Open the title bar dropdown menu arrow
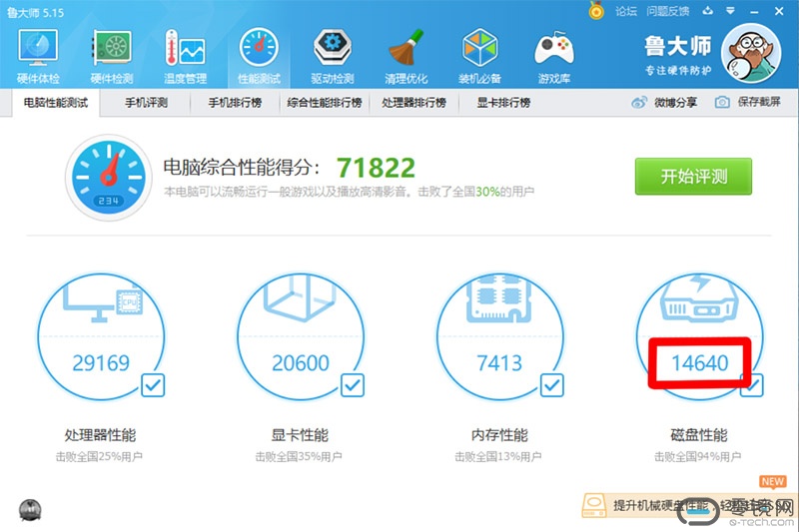The width and height of the screenshot is (799, 532). (x=730, y=11)
